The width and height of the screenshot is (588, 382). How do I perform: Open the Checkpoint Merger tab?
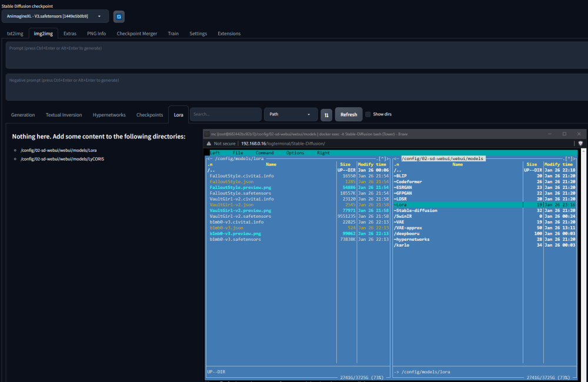(x=137, y=34)
